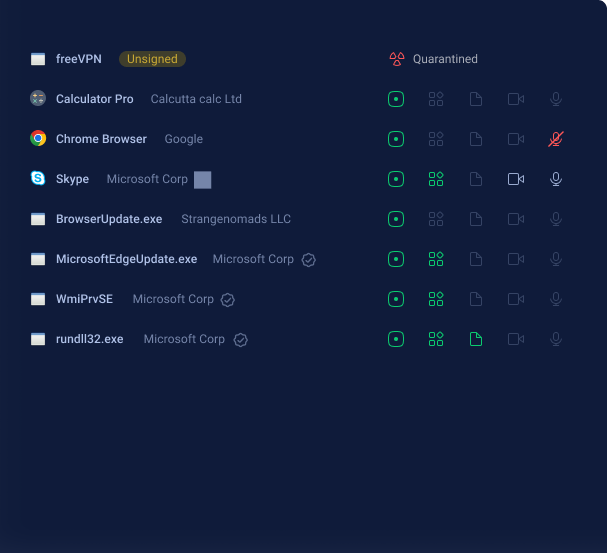The height and width of the screenshot is (553, 607).
Task: Click the quarantine biohazard icon for freeVPN
Action: pyautogui.click(x=396, y=59)
